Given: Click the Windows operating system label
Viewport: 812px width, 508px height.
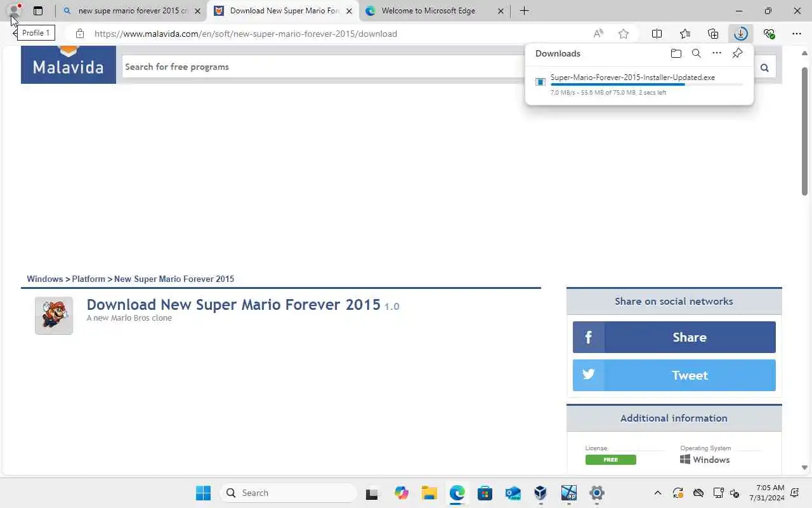Looking at the screenshot, I should tap(705, 460).
